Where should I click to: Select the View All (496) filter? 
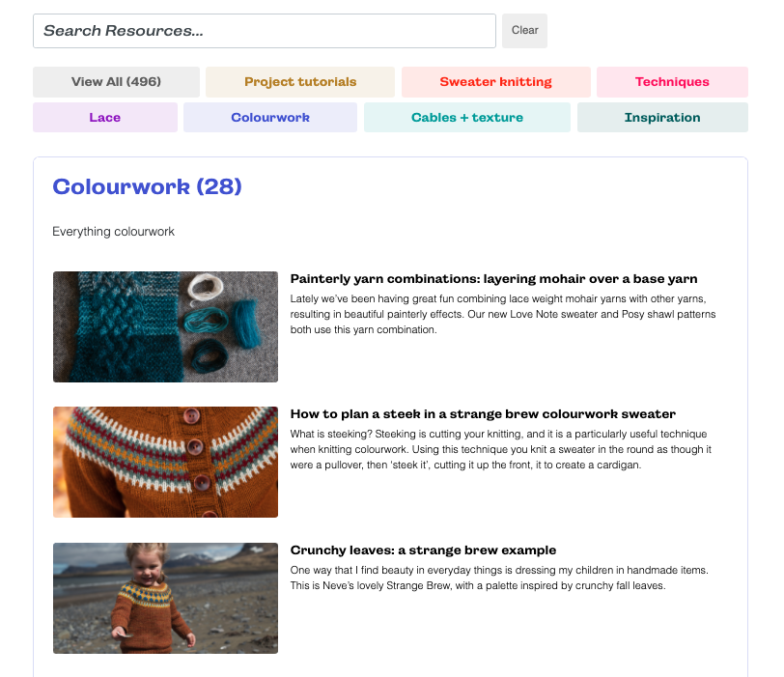(116, 82)
